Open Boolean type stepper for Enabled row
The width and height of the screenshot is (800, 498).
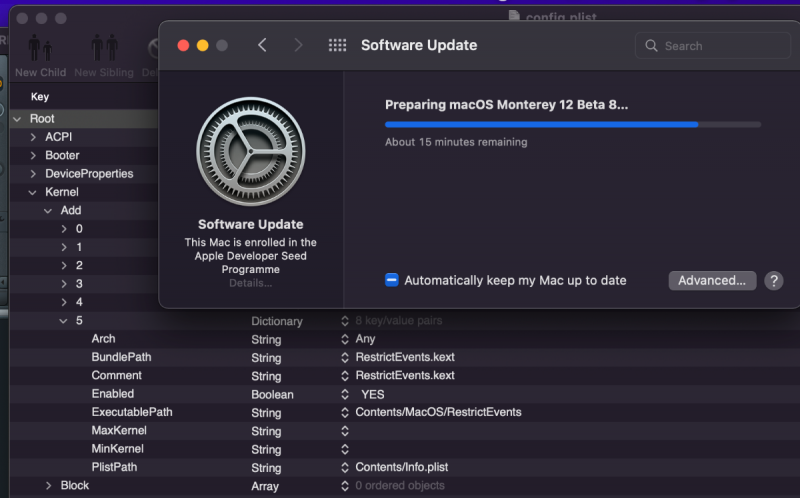click(x=345, y=394)
